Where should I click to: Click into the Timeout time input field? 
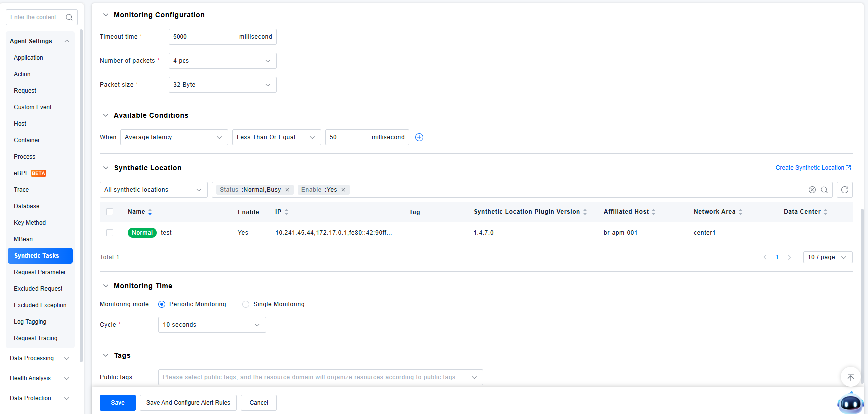pos(202,37)
